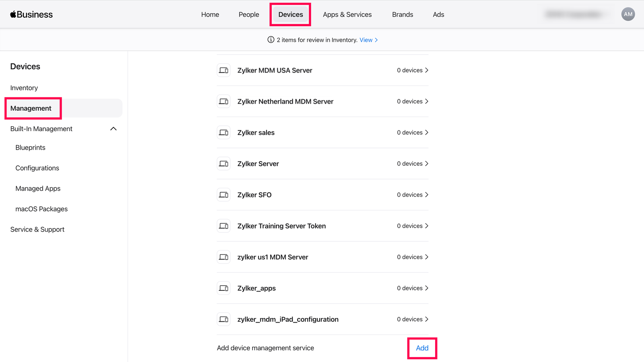Click 0 devices count for Zylker SFO

click(x=410, y=195)
